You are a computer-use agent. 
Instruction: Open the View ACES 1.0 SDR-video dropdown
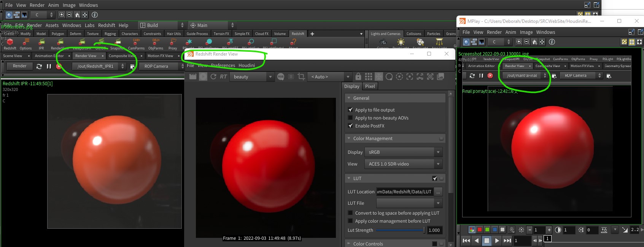coord(404,164)
